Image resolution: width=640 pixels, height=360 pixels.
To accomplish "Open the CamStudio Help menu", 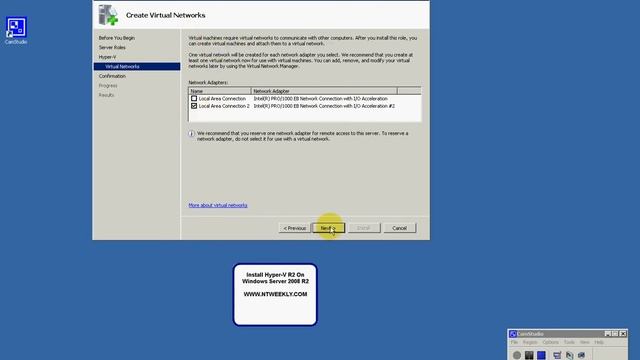I will (599, 342).
